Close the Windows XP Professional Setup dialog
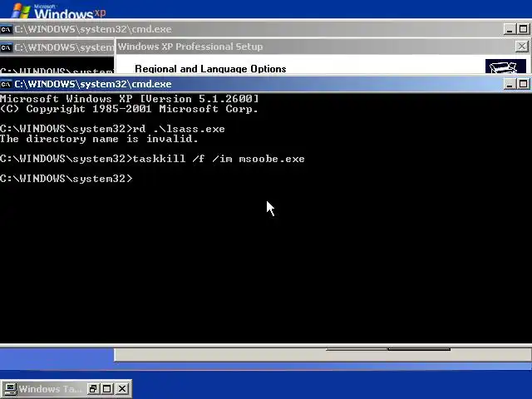The width and height of the screenshot is (532, 399). [522, 47]
